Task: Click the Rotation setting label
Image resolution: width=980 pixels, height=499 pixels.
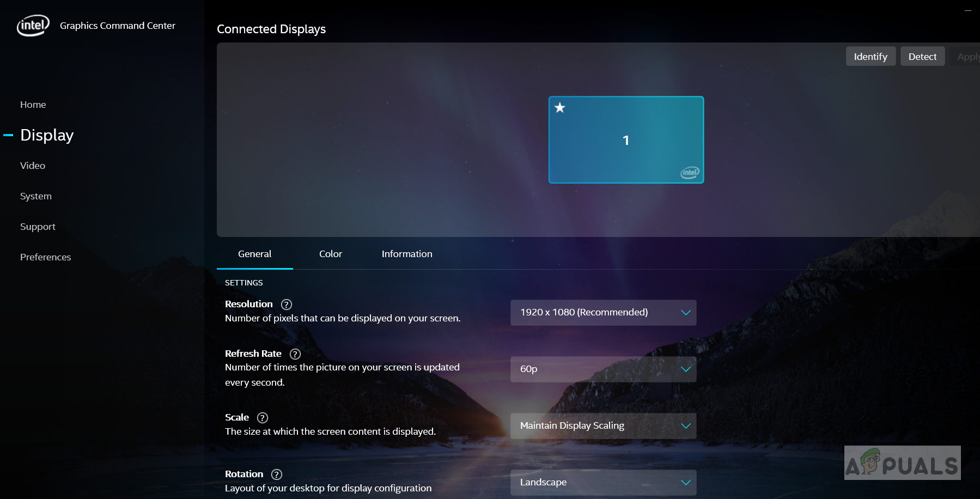Action: [244, 474]
